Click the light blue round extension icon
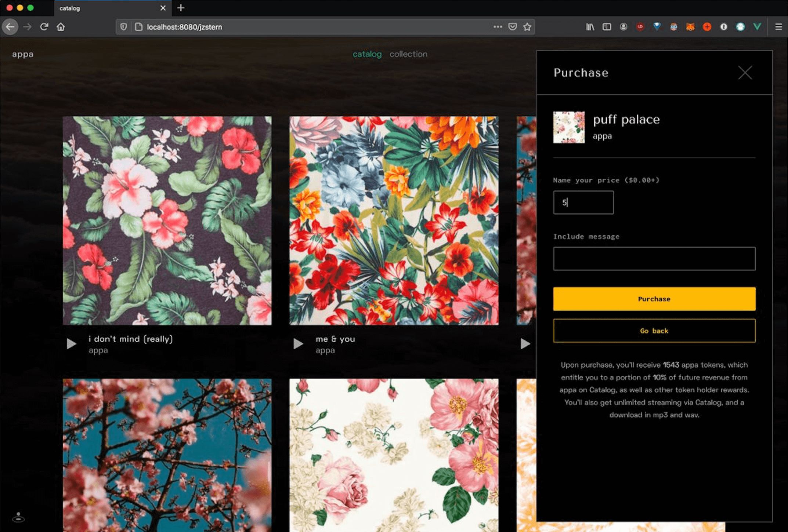 click(x=740, y=27)
